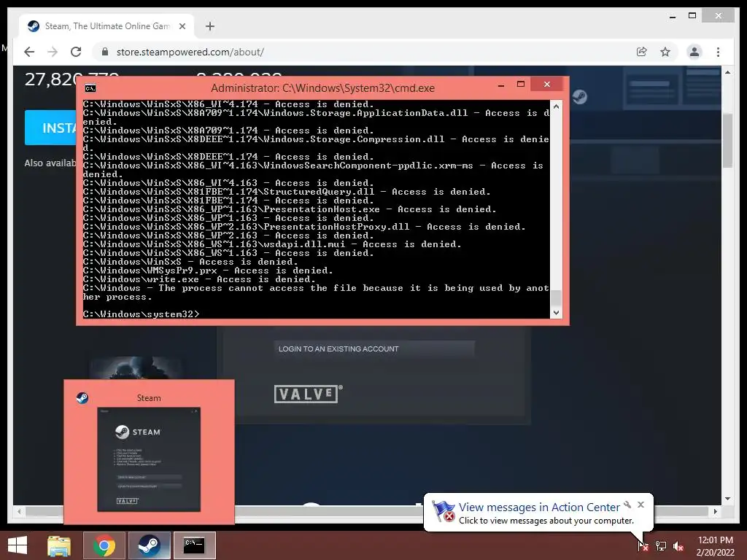Open File Explorer from taskbar

59,545
